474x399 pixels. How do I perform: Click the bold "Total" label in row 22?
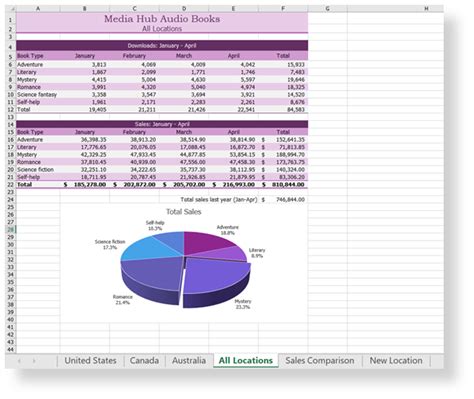[38, 185]
